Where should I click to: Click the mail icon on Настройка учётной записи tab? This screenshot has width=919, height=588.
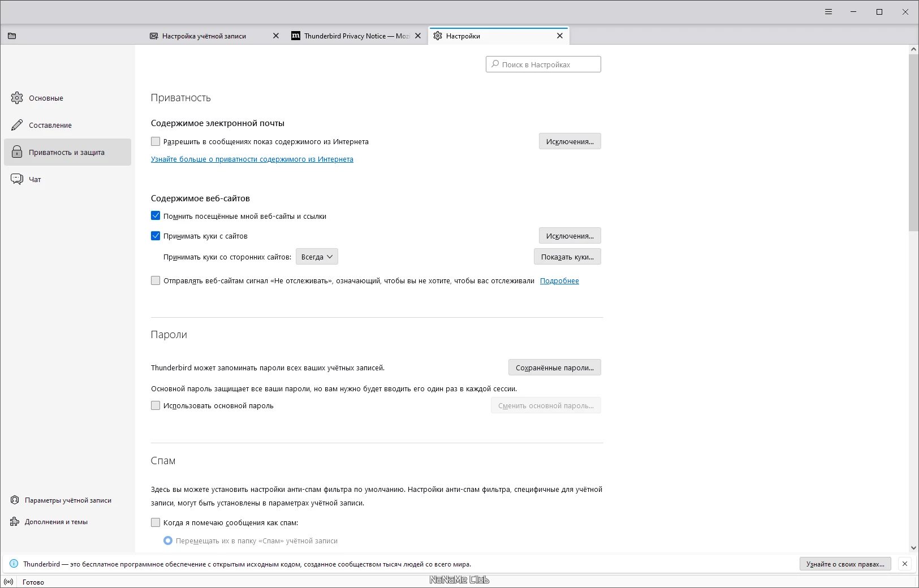coord(154,36)
